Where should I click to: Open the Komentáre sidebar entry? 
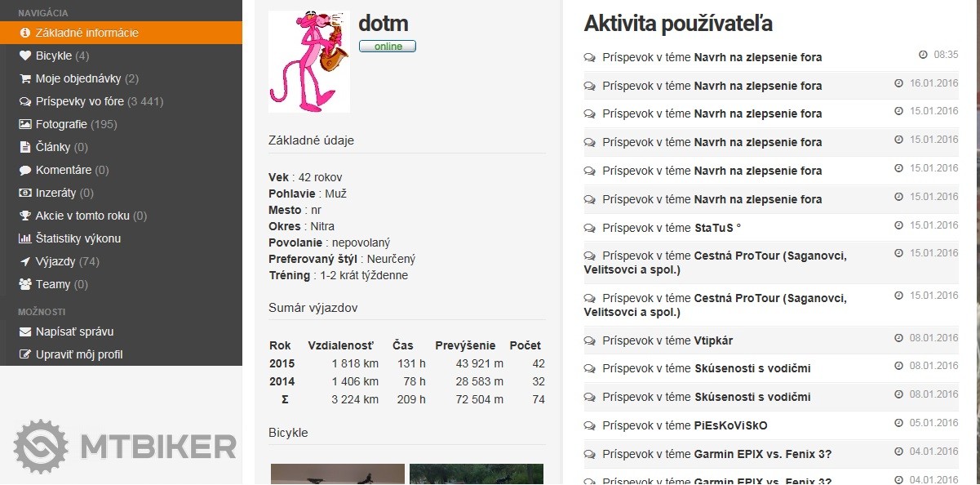(64, 171)
